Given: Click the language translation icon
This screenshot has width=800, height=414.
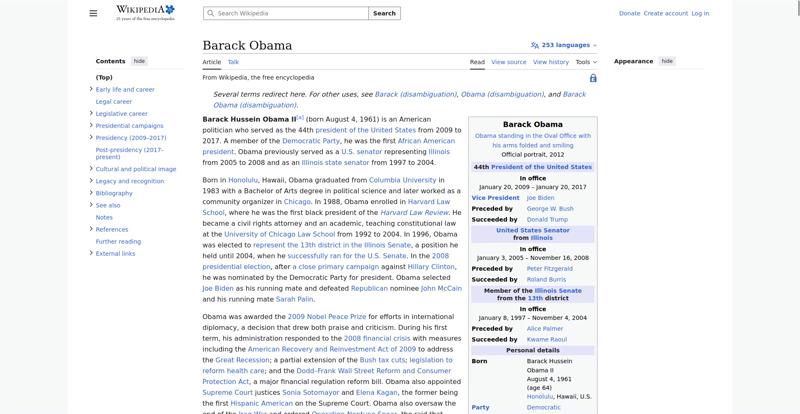Looking at the screenshot, I should point(535,45).
